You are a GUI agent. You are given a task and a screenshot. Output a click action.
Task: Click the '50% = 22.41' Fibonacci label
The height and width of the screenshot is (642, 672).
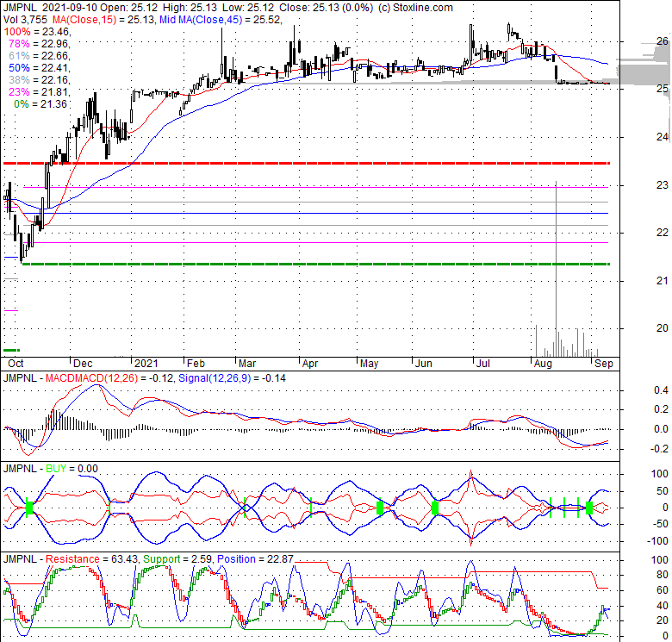click(x=39, y=68)
